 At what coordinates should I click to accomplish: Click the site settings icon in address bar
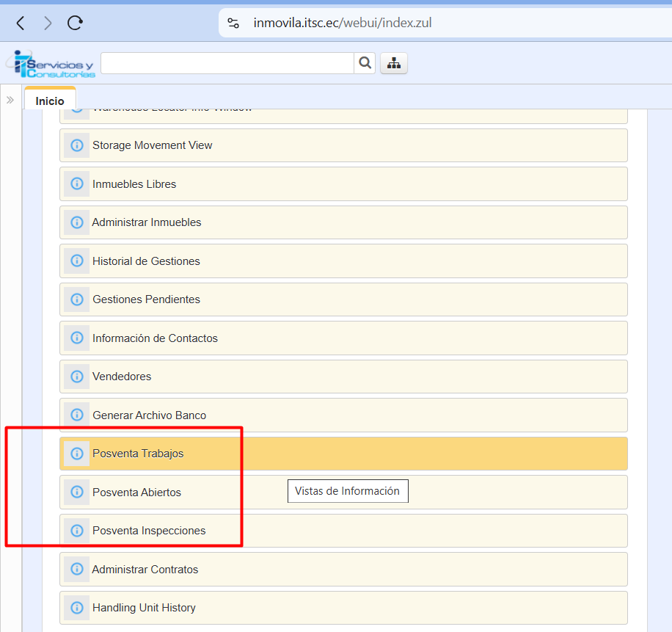click(233, 23)
